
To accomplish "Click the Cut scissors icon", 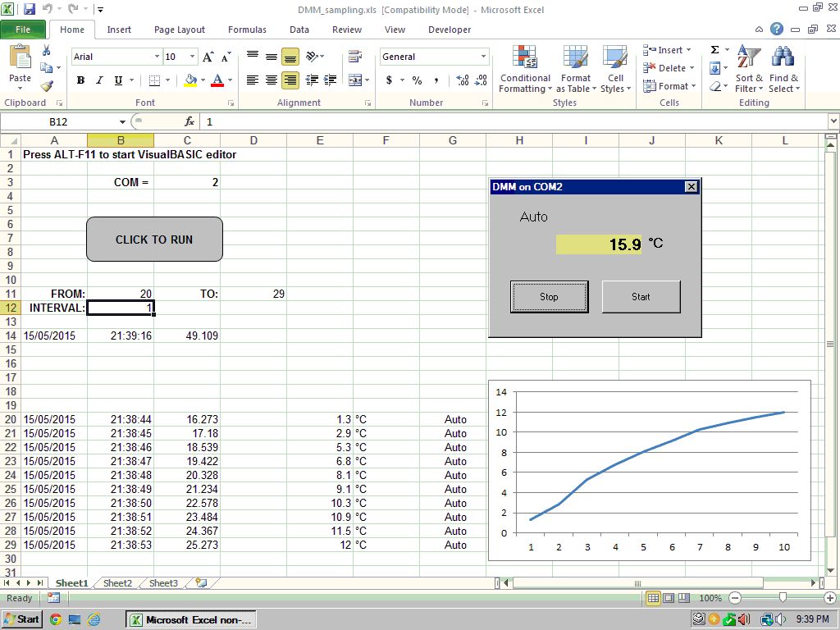I will (47, 51).
